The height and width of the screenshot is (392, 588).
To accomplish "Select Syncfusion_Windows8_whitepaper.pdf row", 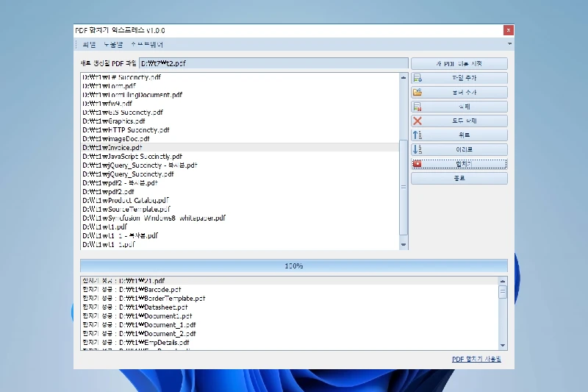I will coord(240,218).
